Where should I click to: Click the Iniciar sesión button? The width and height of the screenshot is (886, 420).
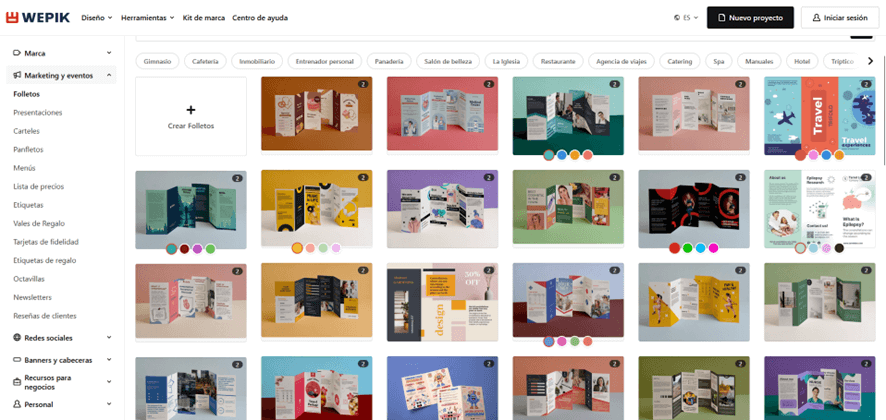pyautogui.click(x=842, y=18)
